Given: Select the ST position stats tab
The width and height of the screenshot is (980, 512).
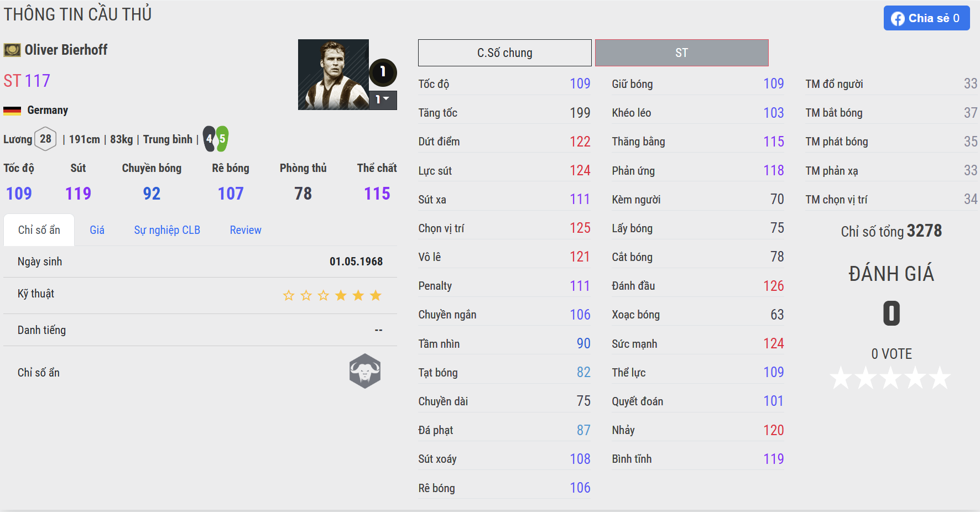Looking at the screenshot, I should point(681,53).
